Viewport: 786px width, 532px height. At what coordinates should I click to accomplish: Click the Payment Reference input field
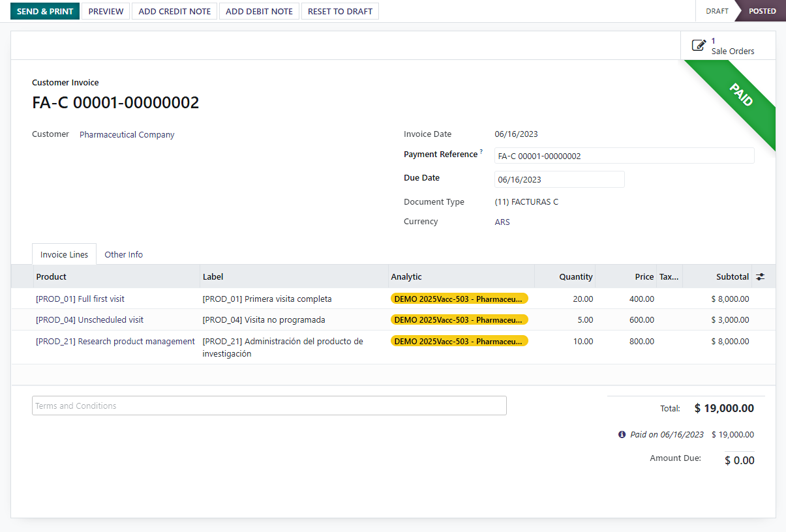coord(624,156)
